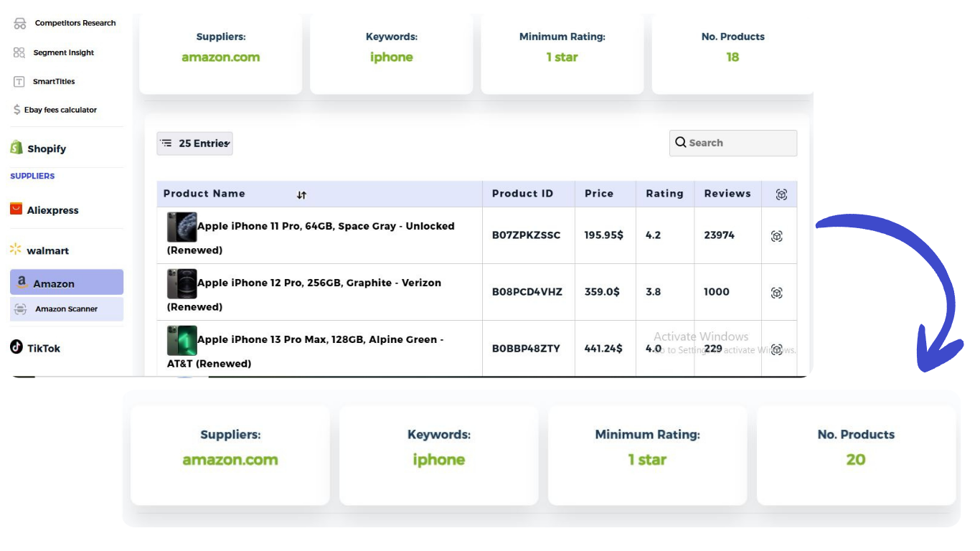
Task: Click No. Products value 20
Action: point(856,460)
